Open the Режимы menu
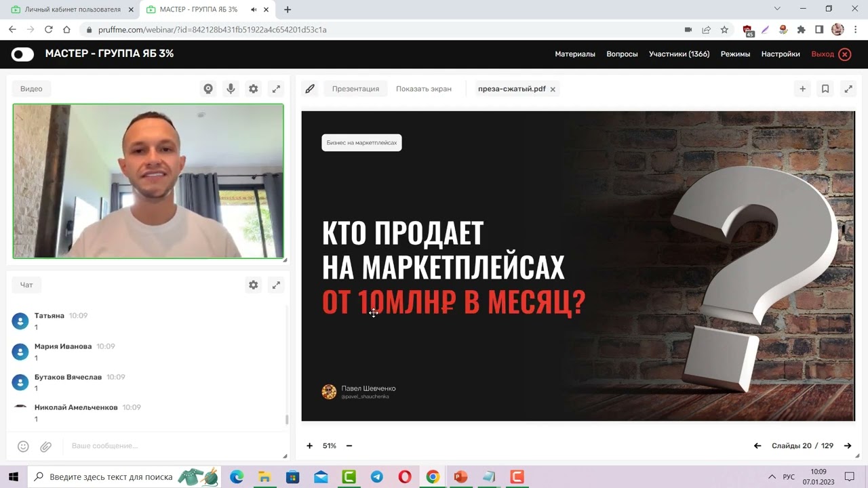Viewport: 868px width, 488px height. (735, 54)
